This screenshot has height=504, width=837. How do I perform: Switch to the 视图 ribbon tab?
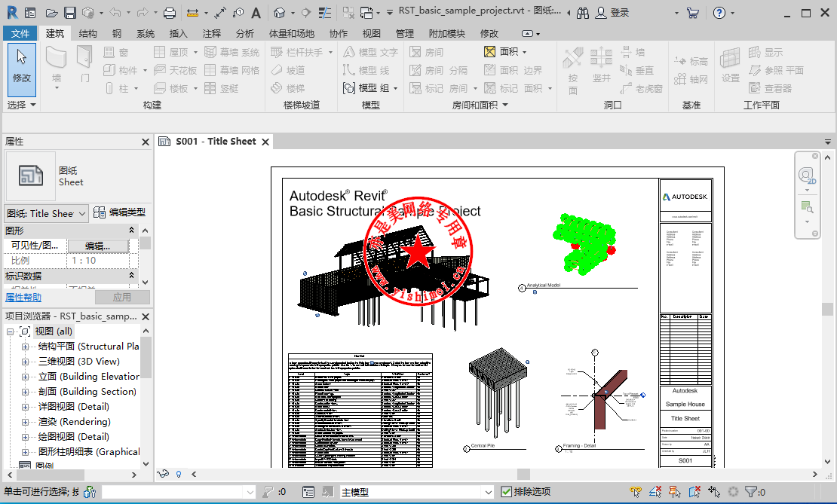click(x=372, y=34)
